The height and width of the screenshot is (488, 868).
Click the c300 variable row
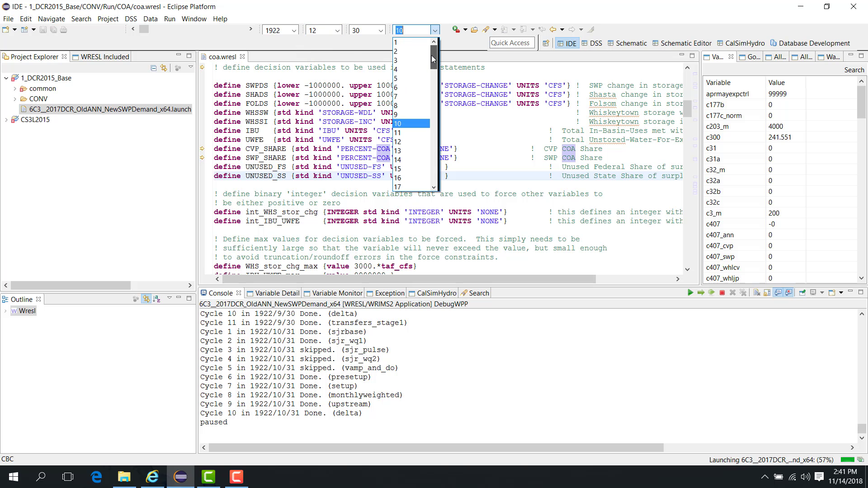[779, 137]
